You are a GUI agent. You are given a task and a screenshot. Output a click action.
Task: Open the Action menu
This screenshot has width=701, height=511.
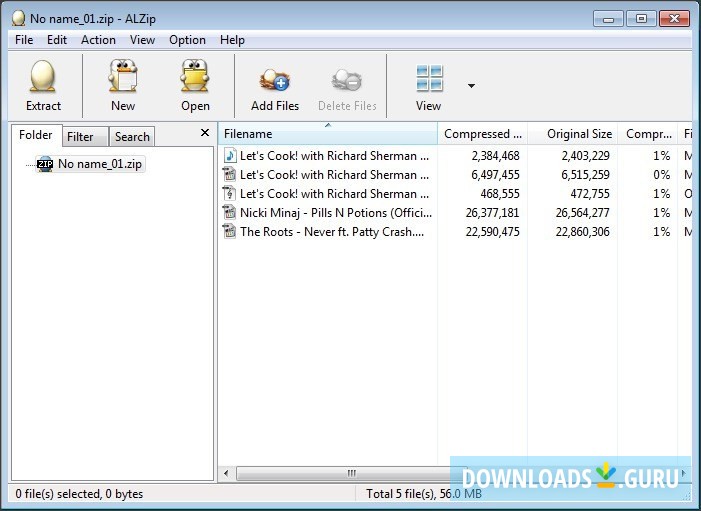98,40
